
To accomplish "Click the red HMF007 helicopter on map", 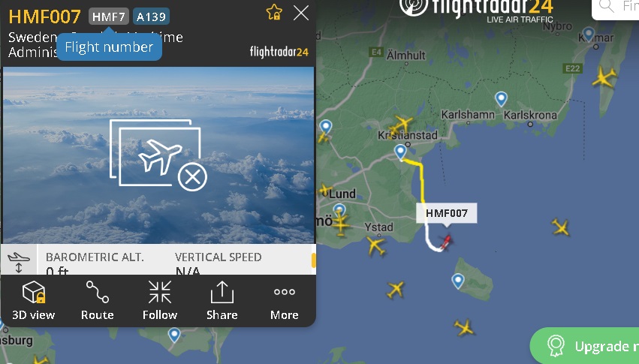I will [x=446, y=241].
